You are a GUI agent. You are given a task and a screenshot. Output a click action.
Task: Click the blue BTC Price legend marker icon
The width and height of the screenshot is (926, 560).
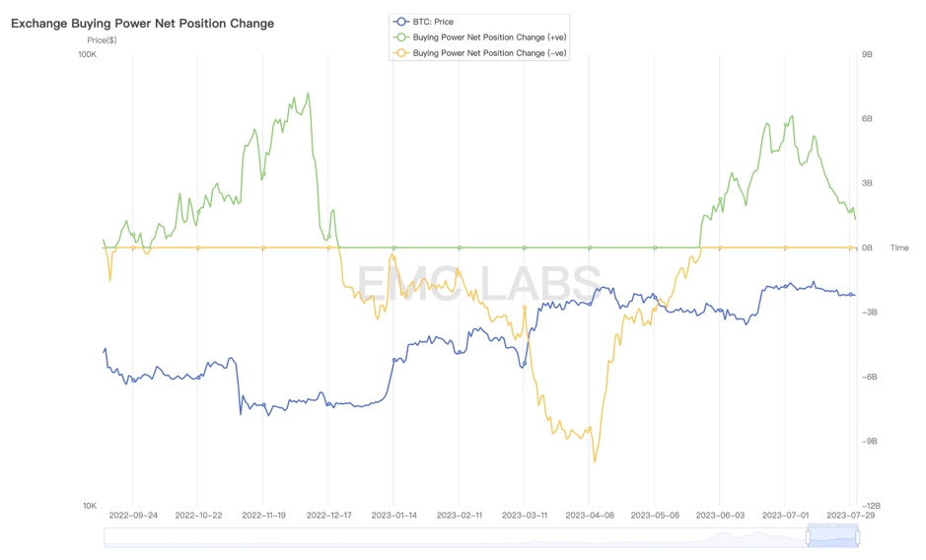click(401, 22)
